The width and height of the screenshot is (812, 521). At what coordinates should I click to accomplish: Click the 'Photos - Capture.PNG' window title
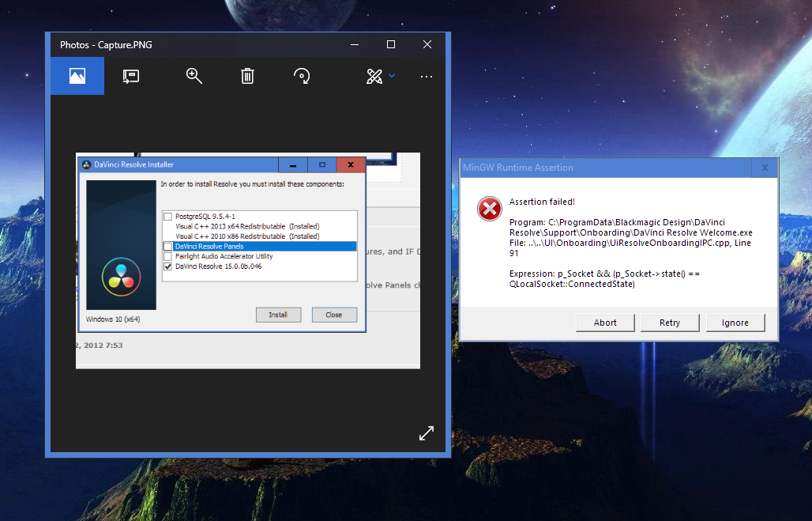coord(106,45)
